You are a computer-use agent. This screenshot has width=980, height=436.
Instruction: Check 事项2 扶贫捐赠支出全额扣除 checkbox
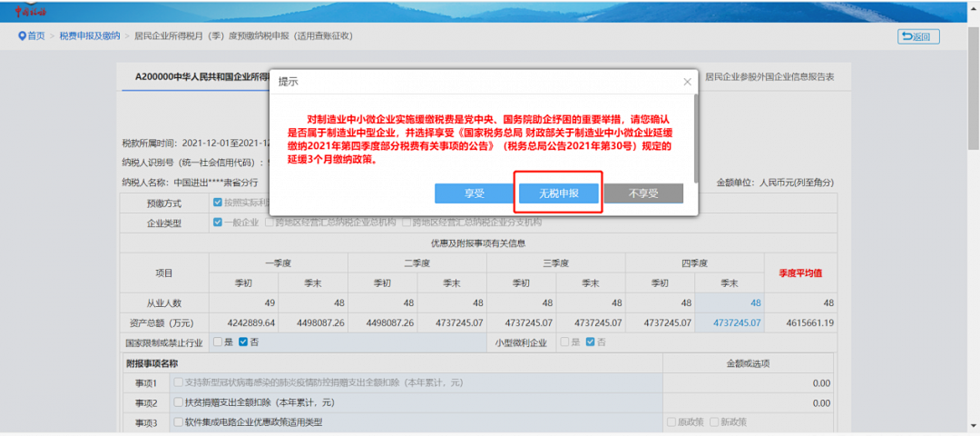(x=179, y=401)
